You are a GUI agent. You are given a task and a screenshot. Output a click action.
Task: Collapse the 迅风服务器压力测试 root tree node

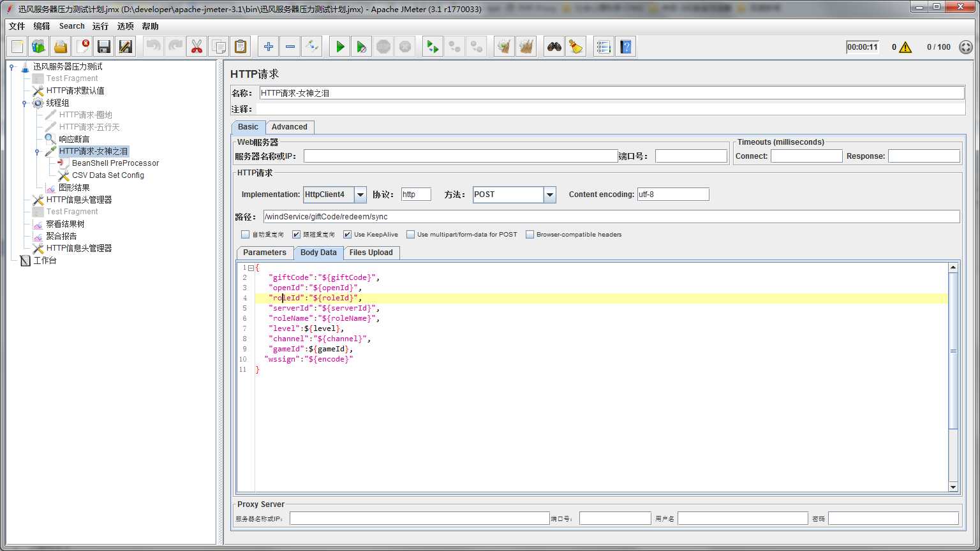point(11,67)
